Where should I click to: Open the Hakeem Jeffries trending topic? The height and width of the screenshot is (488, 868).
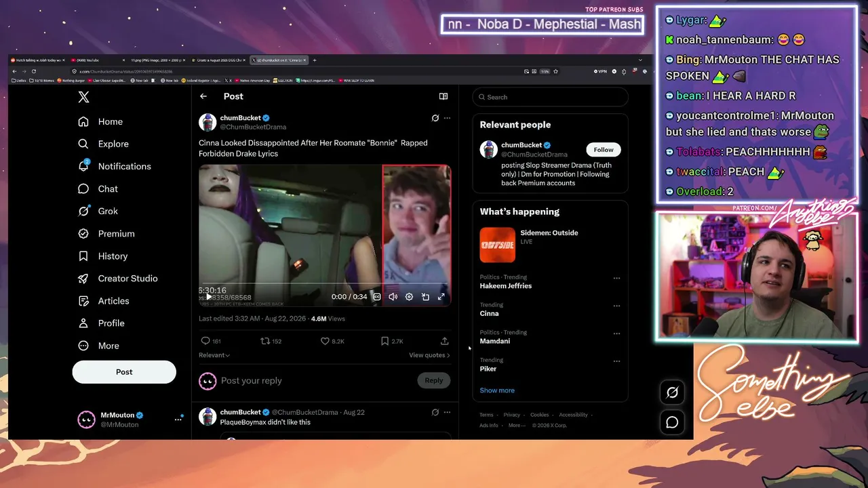coord(506,286)
